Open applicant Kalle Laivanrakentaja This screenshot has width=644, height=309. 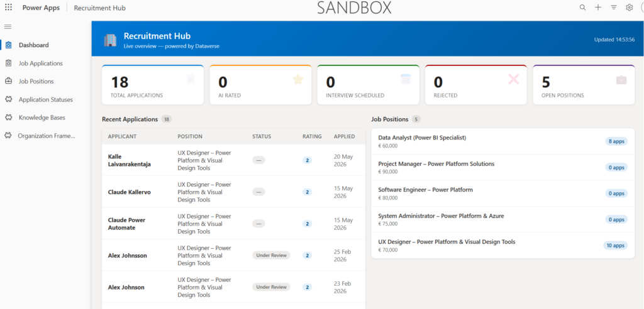[x=130, y=160]
